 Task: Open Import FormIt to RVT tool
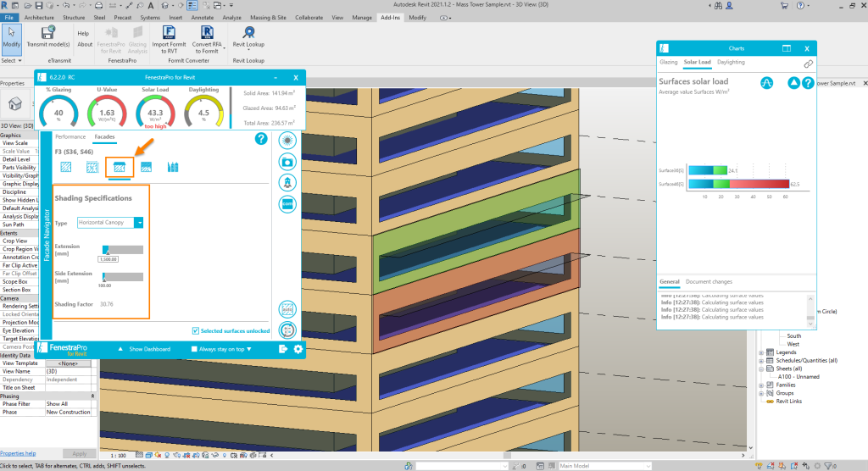[169, 39]
